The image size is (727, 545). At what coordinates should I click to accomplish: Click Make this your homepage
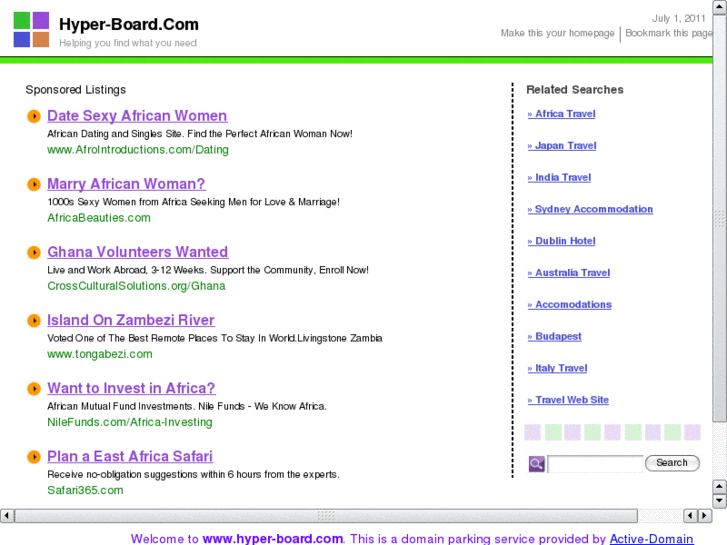557,33
